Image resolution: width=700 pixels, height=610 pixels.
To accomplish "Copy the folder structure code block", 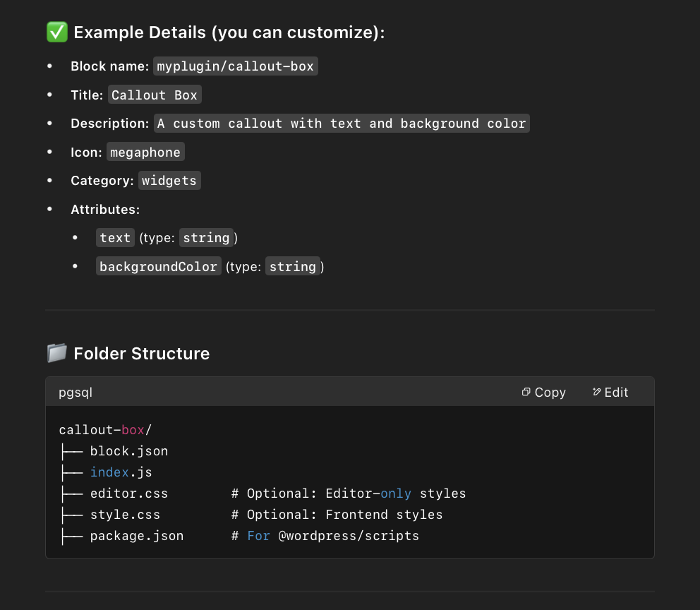I will tap(544, 392).
